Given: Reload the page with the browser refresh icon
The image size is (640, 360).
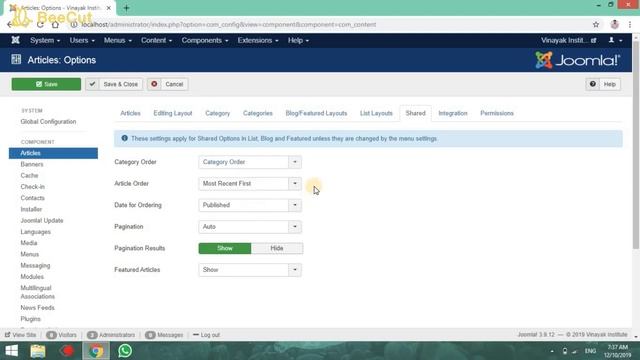Looking at the screenshot, I should click(x=40, y=24).
